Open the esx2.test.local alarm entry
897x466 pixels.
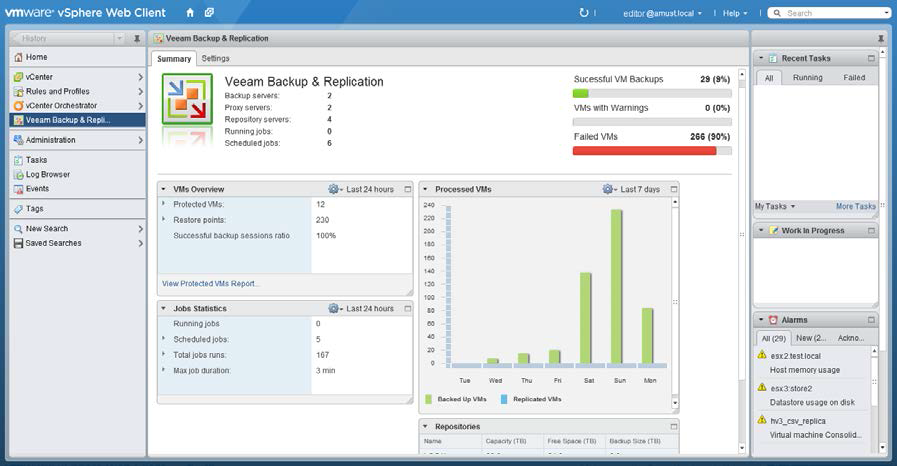point(813,363)
